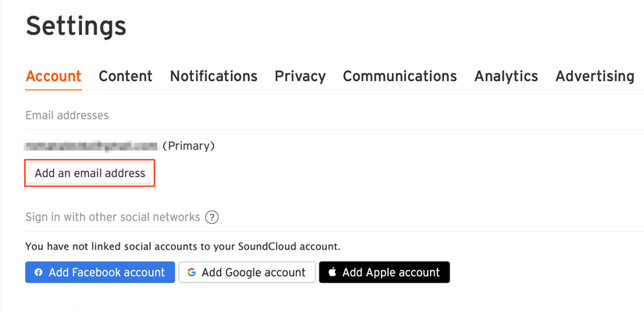Switch to the Advertising tab
The width and height of the screenshot is (644, 312).
595,76
